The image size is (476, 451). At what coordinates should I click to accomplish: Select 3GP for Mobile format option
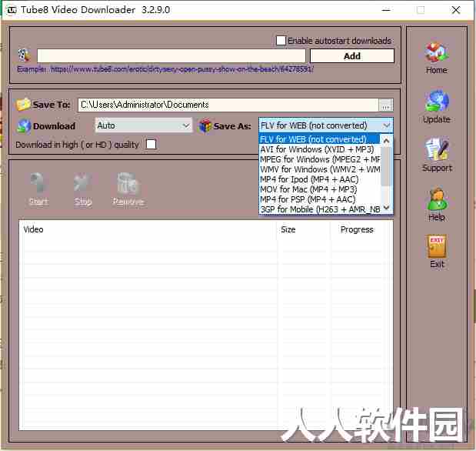point(319,209)
